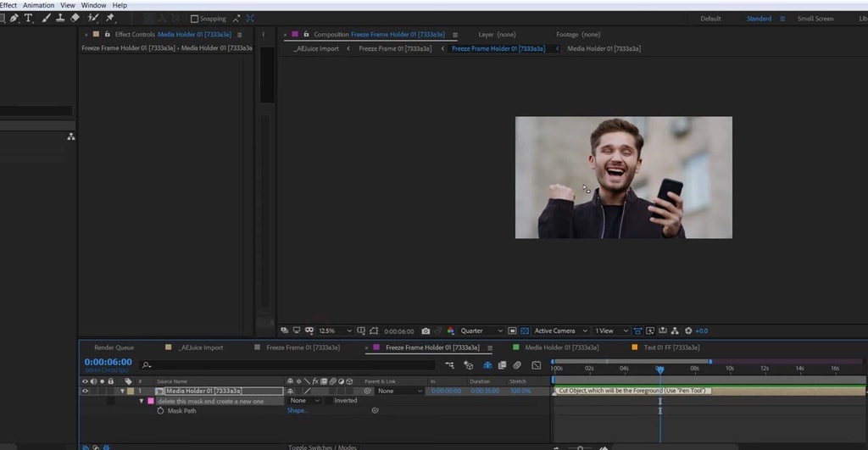Image resolution: width=868 pixels, height=450 pixels.
Task: Open the Active Camera 3D view dropdown
Action: coord(560,331)
